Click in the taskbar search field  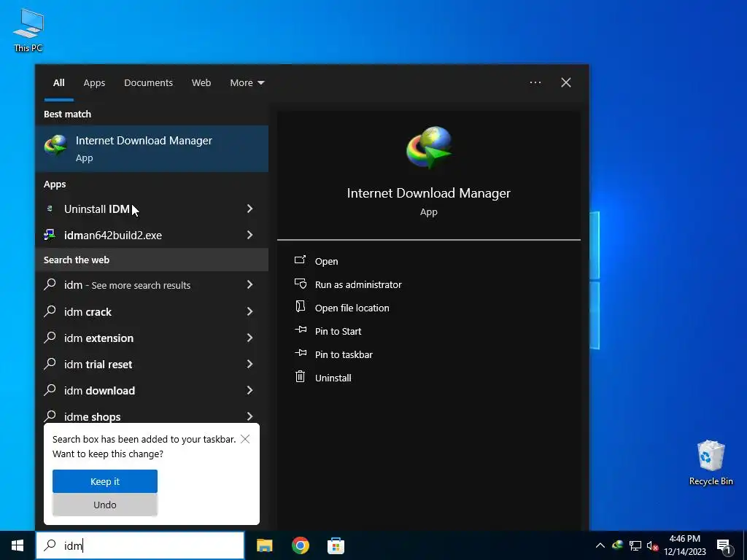coord(140,545)
